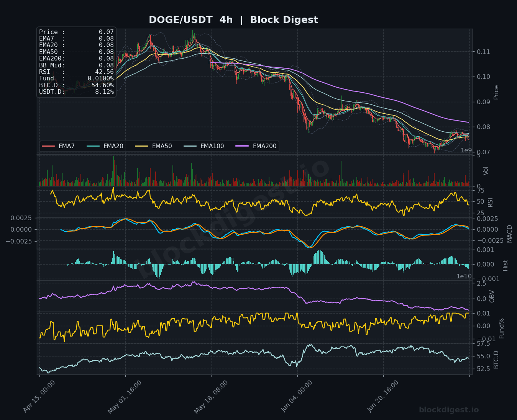This screenshot has height=420, width=517.
Task: Click the "May 18, 08:00" date label
Action: click(x=211, y=397)
